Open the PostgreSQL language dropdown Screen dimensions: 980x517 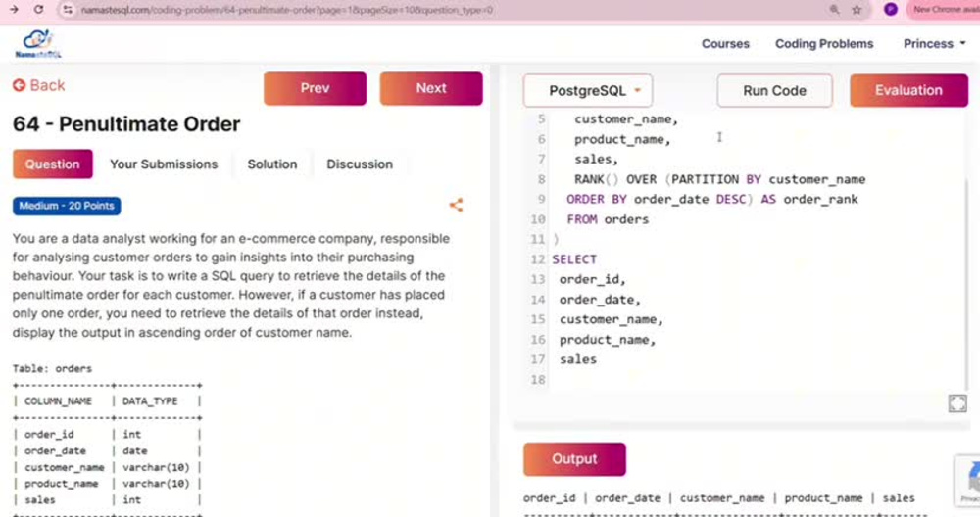click(588, 90)
